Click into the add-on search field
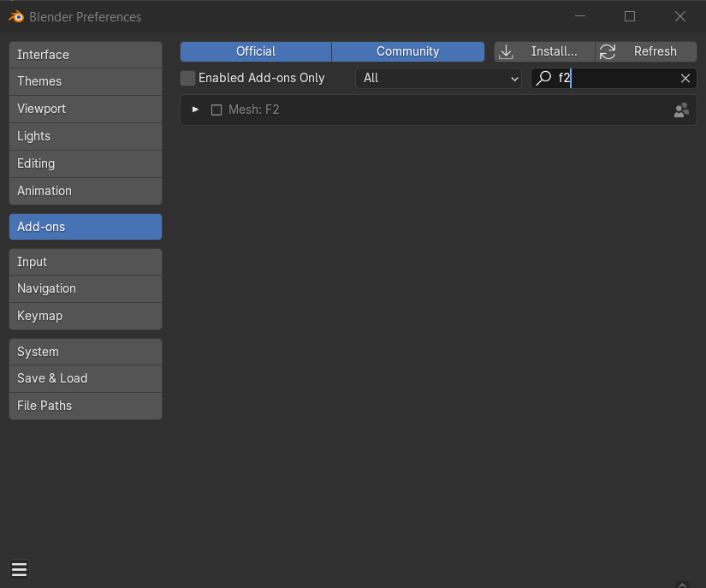The height and width of the screenshot is (588, 706). [614, 78]
